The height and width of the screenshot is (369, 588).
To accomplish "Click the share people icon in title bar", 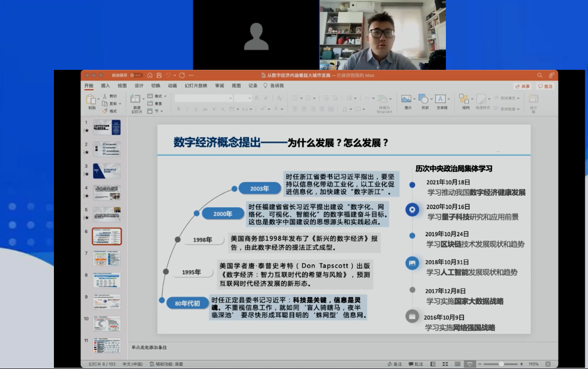I will pos(551,75).
